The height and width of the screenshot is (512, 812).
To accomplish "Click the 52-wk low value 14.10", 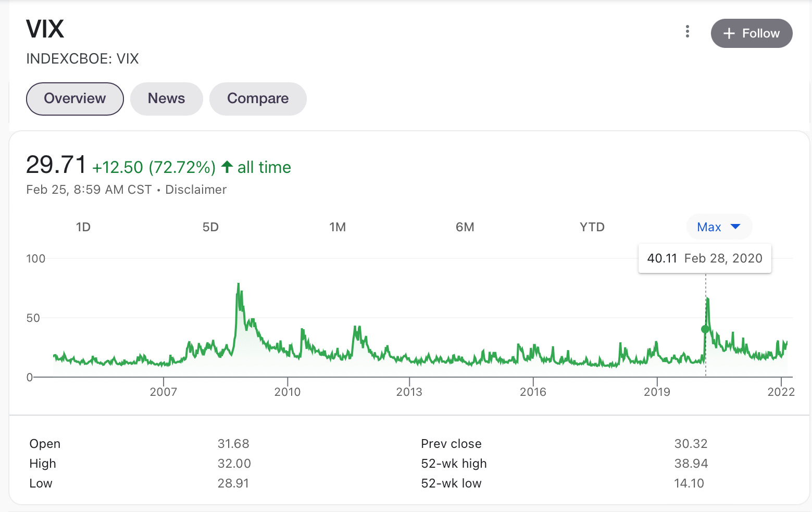I will coord(689,483).
